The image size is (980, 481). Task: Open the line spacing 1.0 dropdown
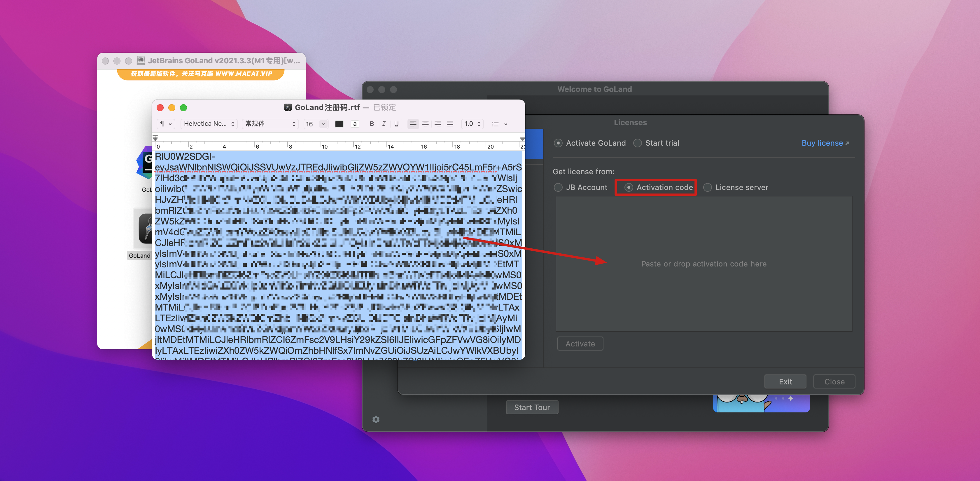tap(472, 124)
